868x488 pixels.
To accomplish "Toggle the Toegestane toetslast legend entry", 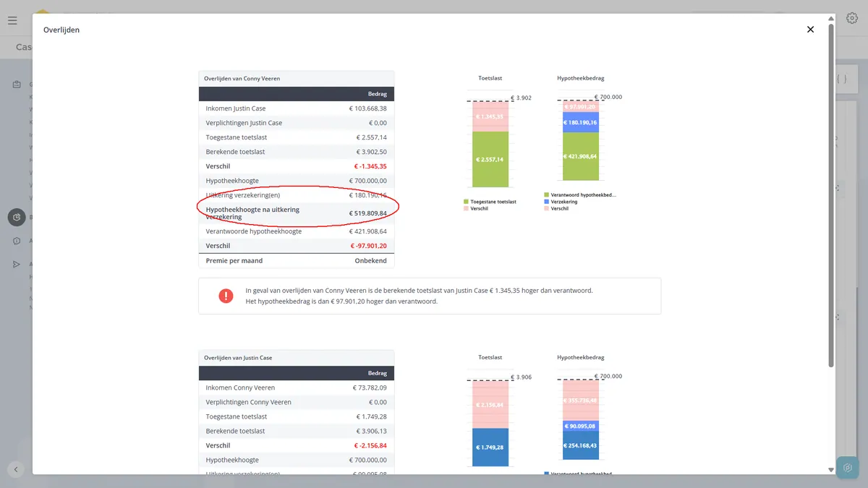I will 490,202.
